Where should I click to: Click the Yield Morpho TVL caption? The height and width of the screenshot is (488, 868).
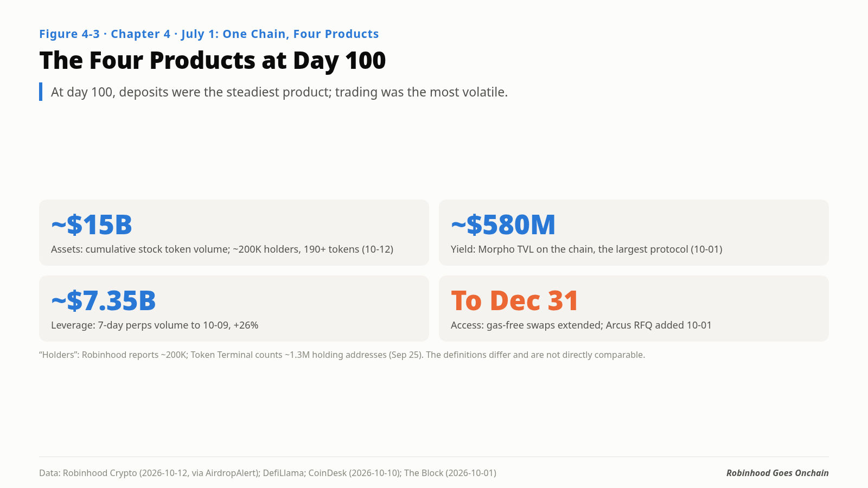click(586, 249)
